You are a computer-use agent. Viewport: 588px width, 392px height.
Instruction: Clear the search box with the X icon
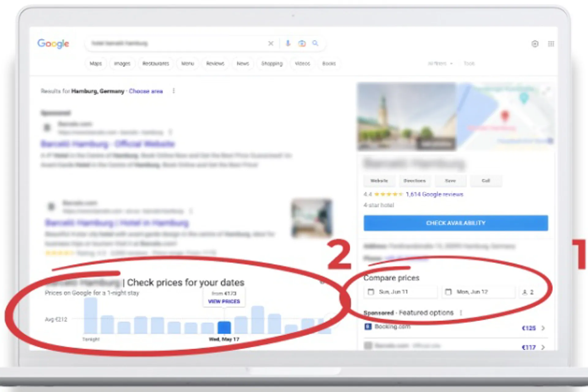coord(271,43)
